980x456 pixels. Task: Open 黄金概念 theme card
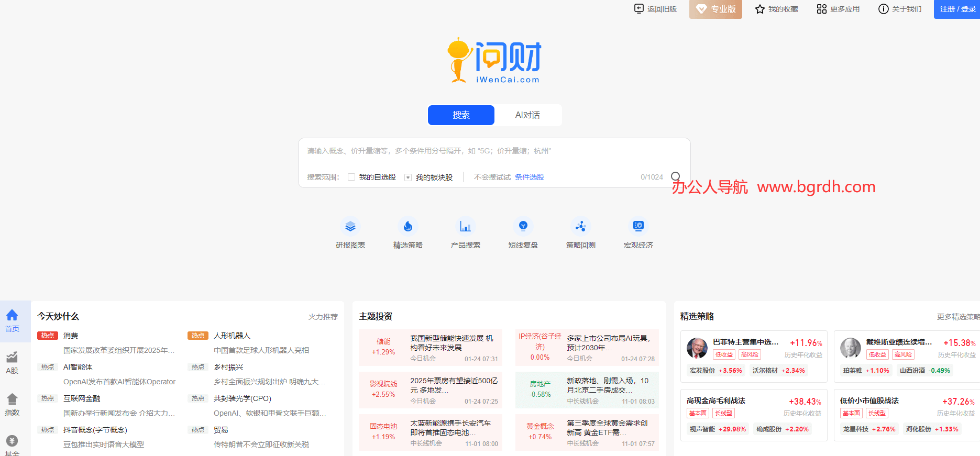(x=587, y=432)
